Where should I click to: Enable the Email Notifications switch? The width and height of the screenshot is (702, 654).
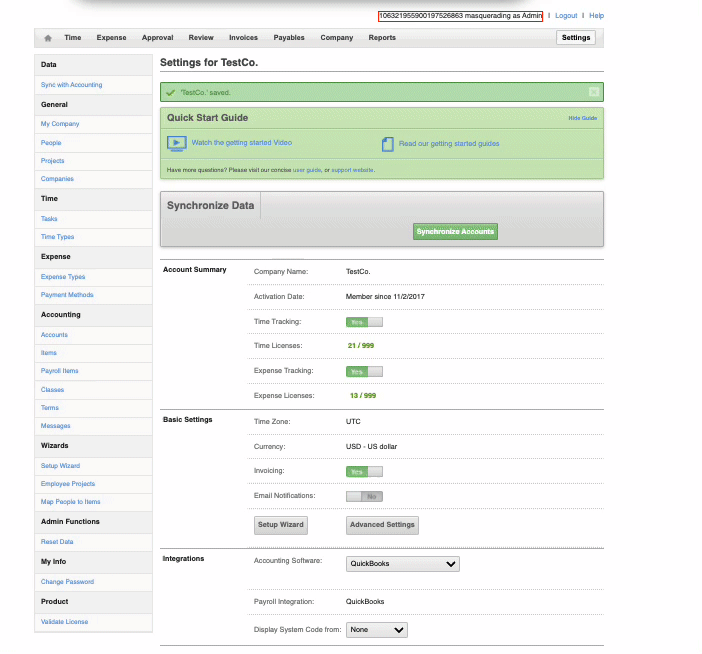pyautogui.click(x=364, y=496)
